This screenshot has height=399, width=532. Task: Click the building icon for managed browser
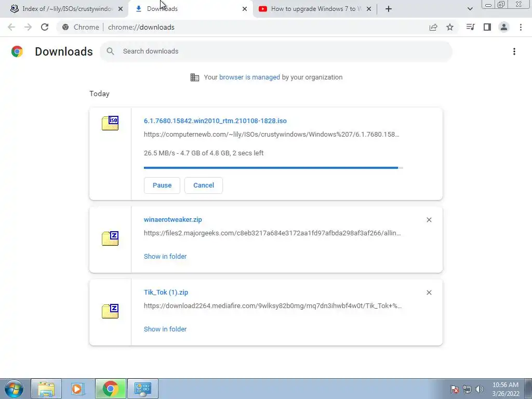point(195,77)
